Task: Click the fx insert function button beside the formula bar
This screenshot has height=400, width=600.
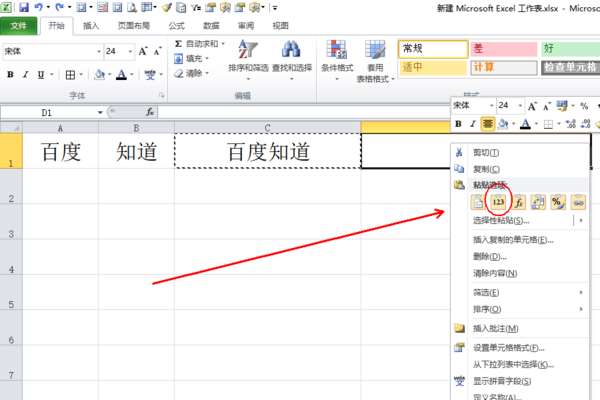Action: [150, 112]
